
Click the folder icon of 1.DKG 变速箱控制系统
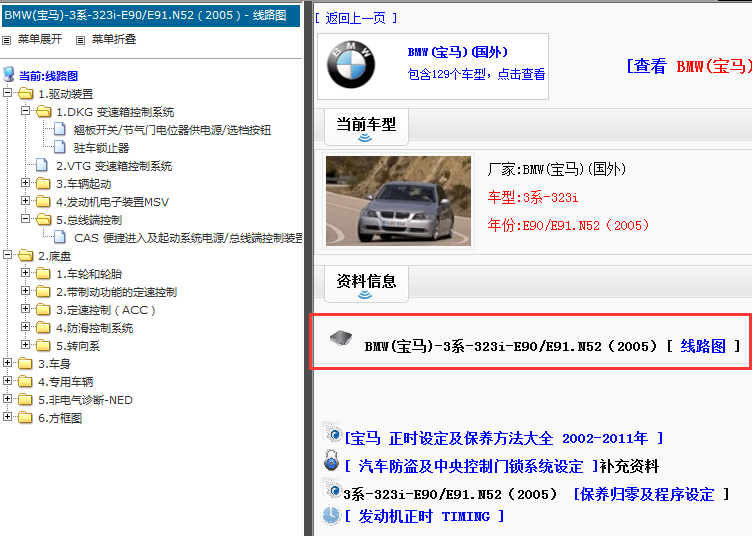[44, 112]
